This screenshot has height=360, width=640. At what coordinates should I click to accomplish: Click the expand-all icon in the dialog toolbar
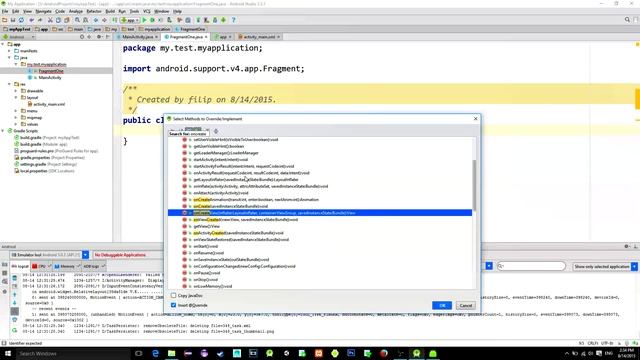click(216, 131)
